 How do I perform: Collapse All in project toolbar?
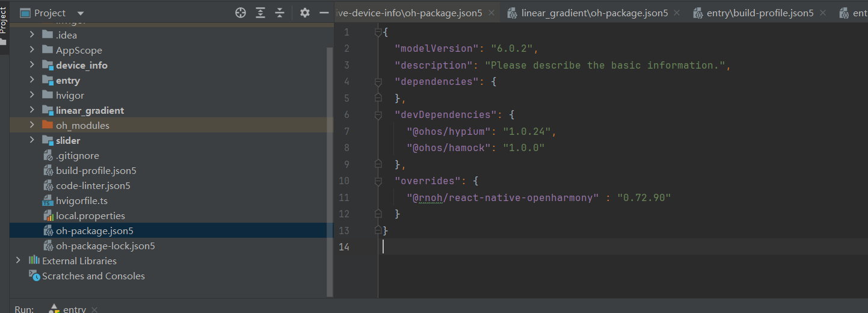click(x=280, y=13)
